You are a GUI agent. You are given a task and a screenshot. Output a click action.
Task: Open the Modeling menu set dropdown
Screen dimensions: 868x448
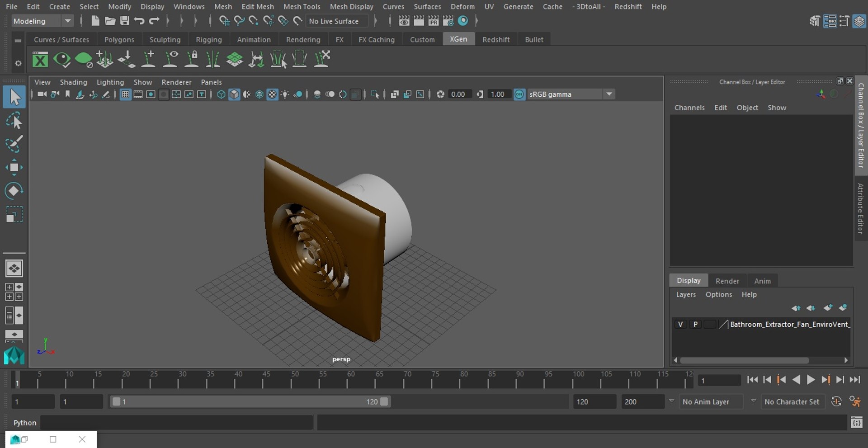pyautogui.click(x=42, y=21)
